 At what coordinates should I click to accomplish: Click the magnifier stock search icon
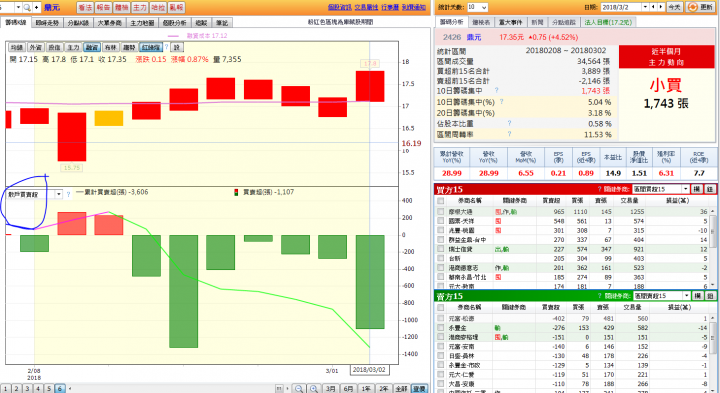pos(27,7)
